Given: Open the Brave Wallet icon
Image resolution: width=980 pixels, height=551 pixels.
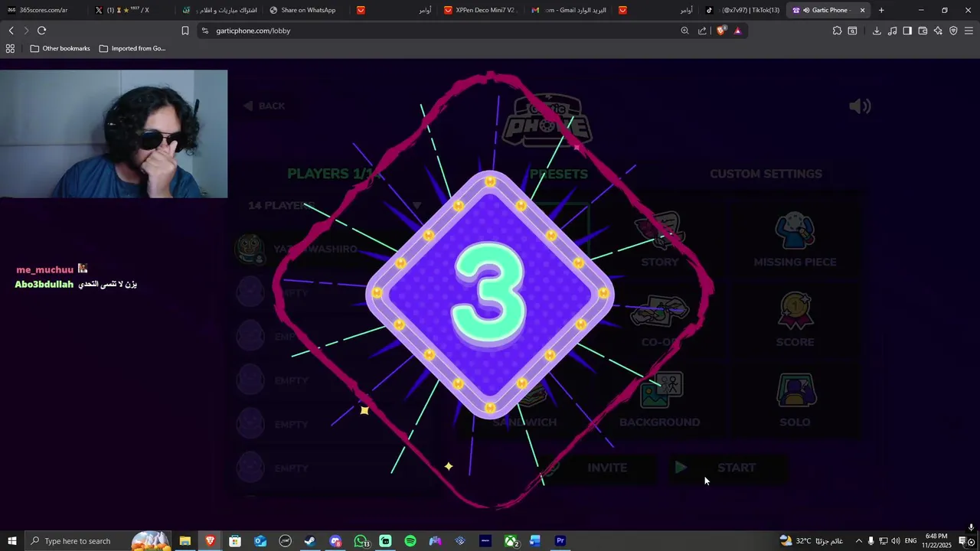Looking at the screenshot, I should 923,31.
